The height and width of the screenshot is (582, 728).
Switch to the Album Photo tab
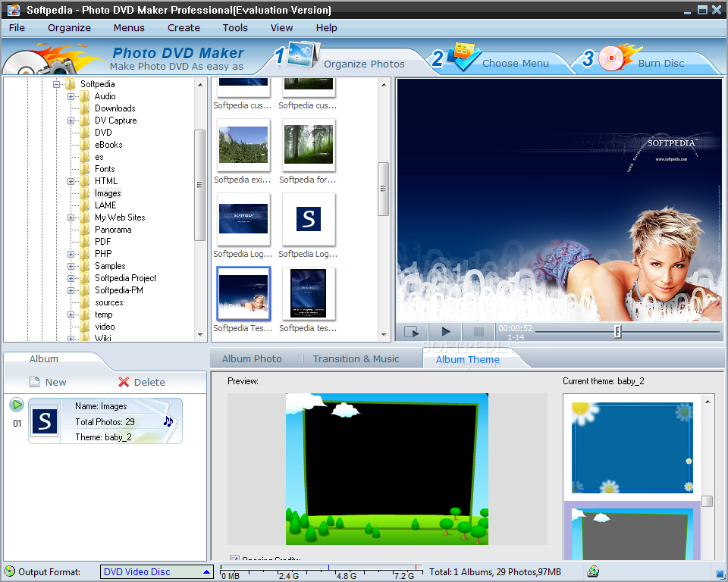[252, 358]
